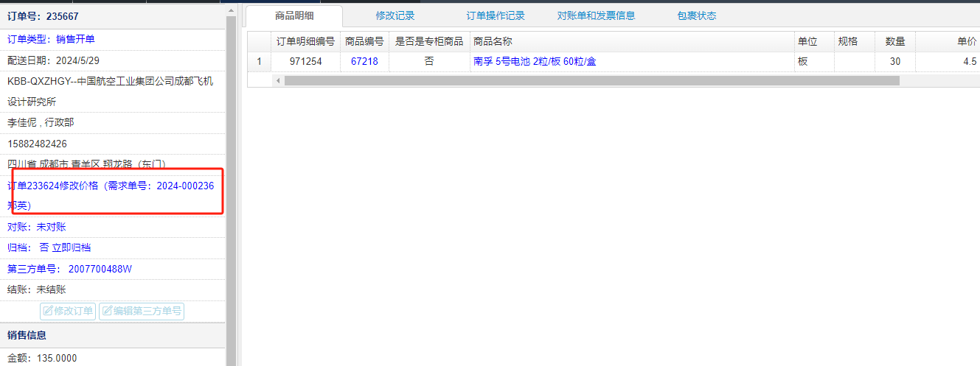Click the 商品编号 column header
The image size is (980, 366).
(x=364, y=41)
